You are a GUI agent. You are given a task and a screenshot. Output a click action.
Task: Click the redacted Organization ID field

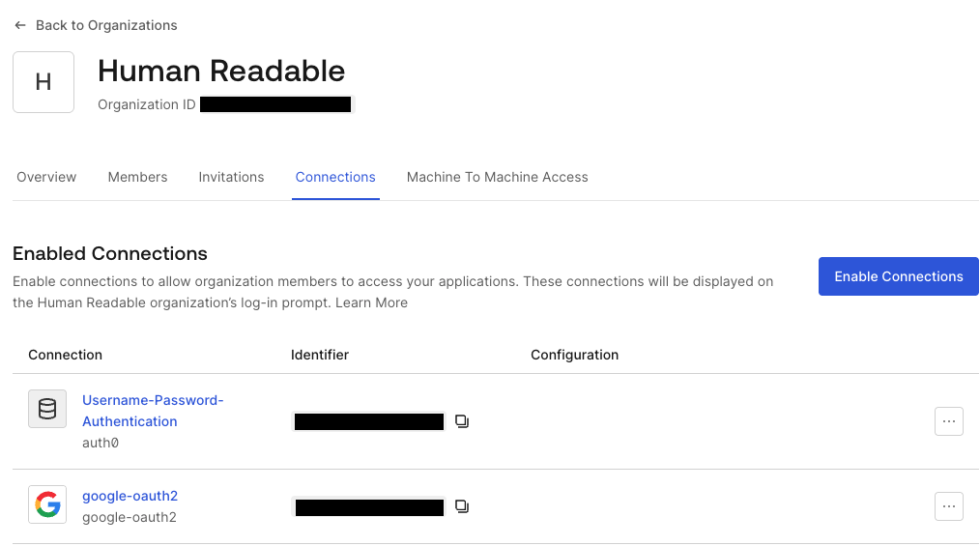click(x=275, y=104)
